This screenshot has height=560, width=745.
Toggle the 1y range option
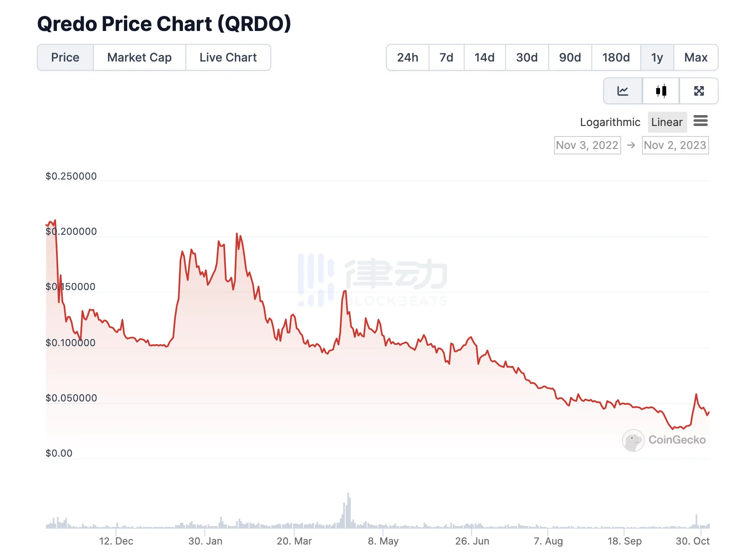click(x=657, y=57)
